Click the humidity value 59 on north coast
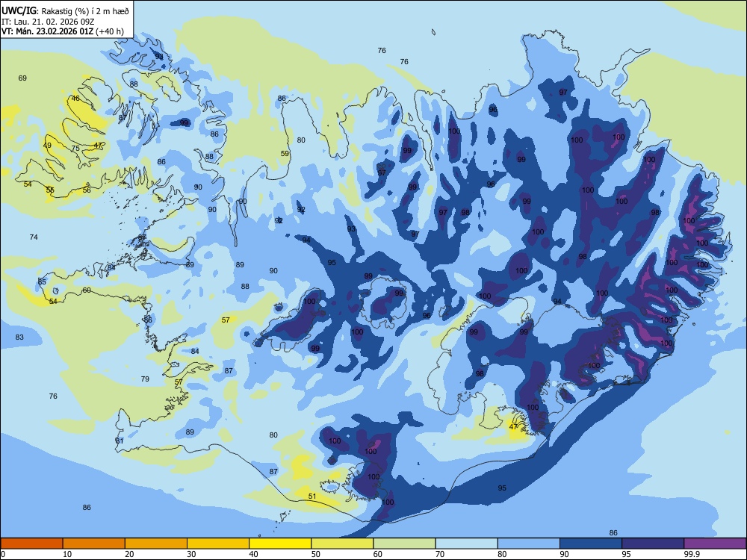The width and height of the screenshot is (747, 560). (x=285, y=153)
